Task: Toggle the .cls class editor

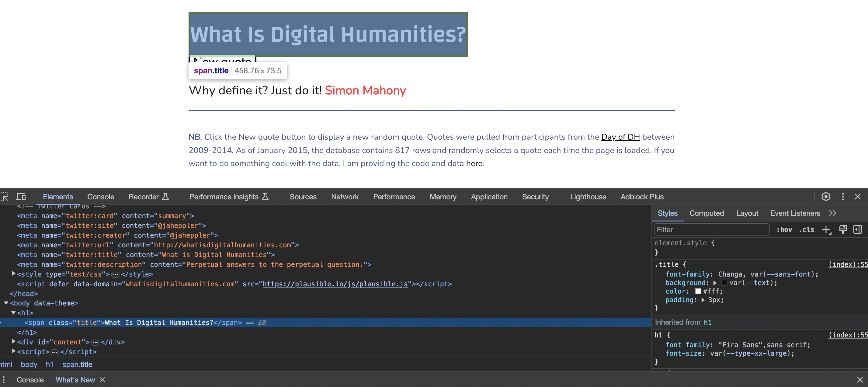Action: 806,230
